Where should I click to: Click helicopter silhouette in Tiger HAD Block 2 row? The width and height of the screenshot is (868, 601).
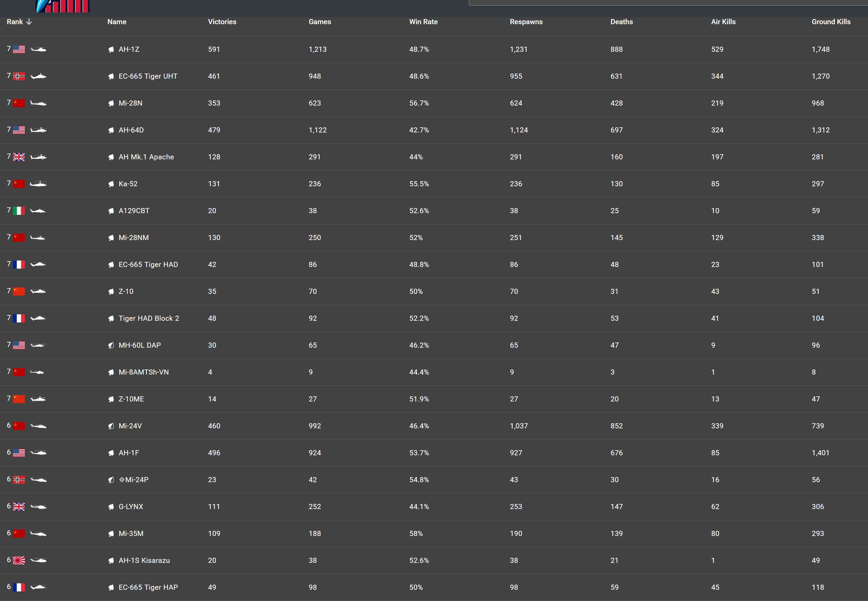[x=38, y=318]
